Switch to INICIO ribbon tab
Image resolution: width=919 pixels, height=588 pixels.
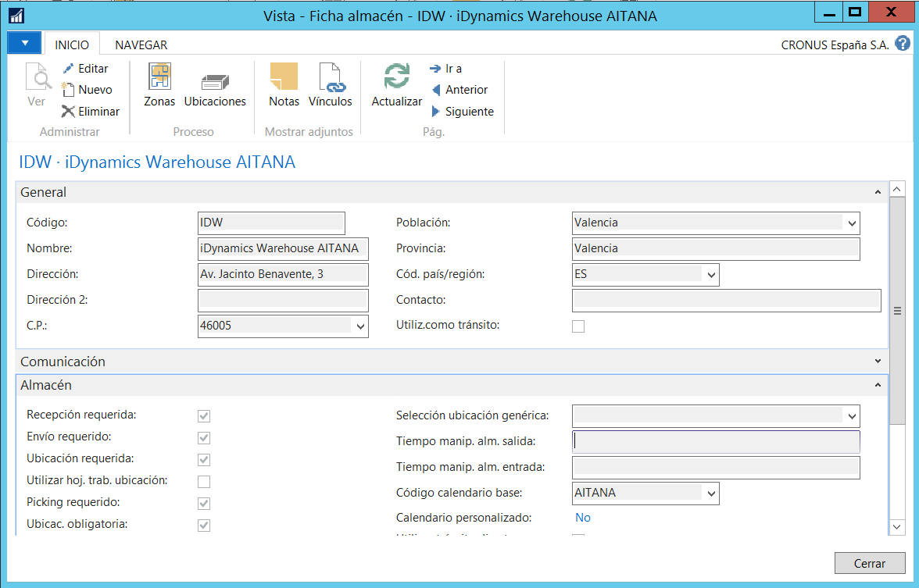[x=72, y=45]
